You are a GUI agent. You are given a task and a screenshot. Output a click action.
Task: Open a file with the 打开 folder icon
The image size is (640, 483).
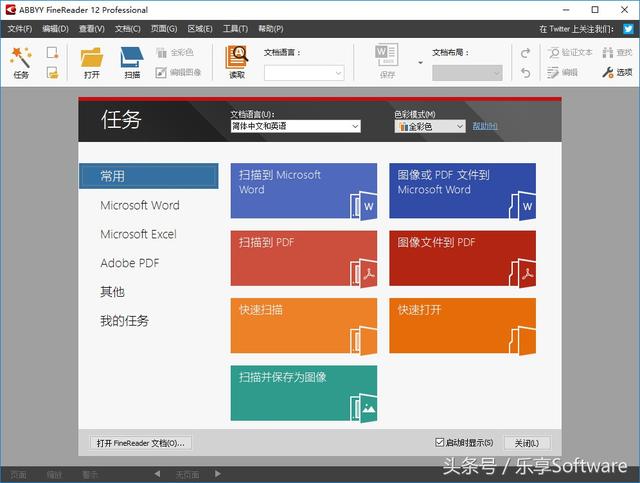(x=92, y=58)
